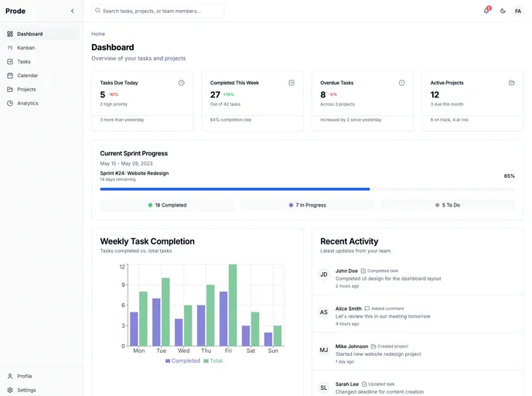The image size is (532, 396).
Task: Toggle dark mode with moon icon
Action: click(x=503, y=11)
